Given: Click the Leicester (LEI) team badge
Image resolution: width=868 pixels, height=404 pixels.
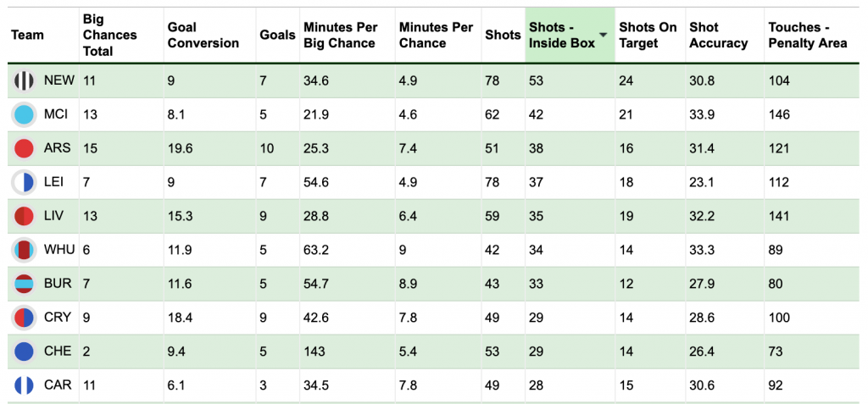Looking at the screenshot, I should pyautogui.click(x=25, y=182).
